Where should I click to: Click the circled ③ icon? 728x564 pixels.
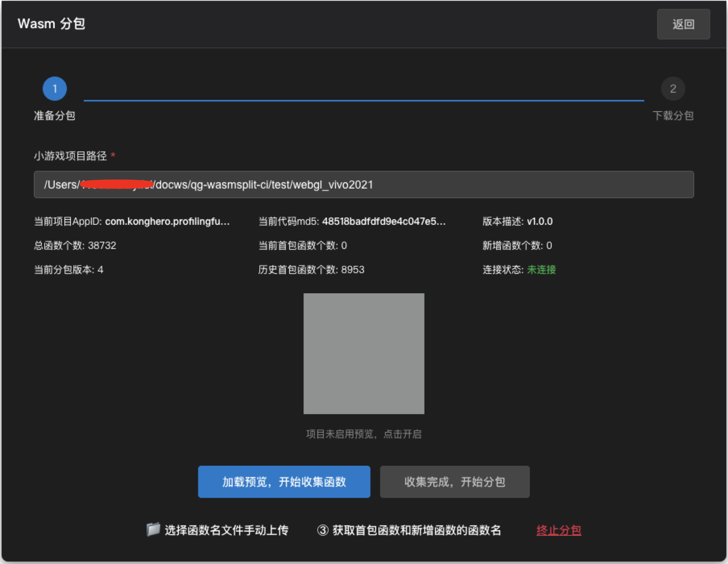click(x=323, y=530)
